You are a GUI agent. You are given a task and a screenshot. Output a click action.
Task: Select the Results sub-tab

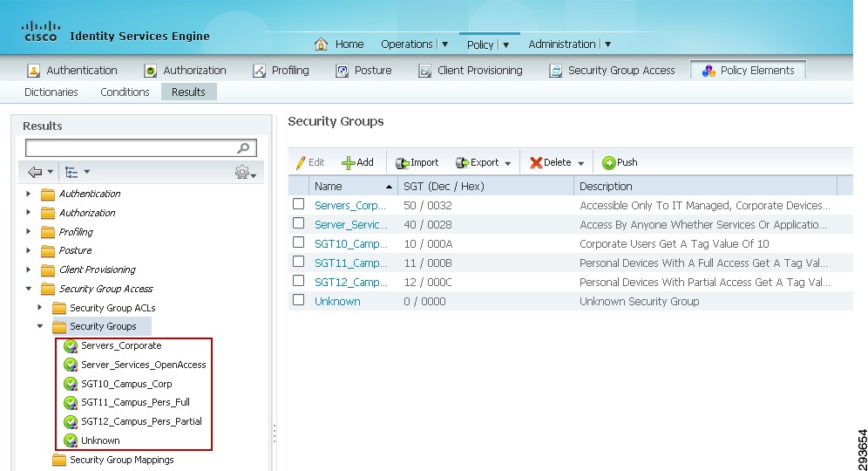pyautogui.click(x=188, y=92)
